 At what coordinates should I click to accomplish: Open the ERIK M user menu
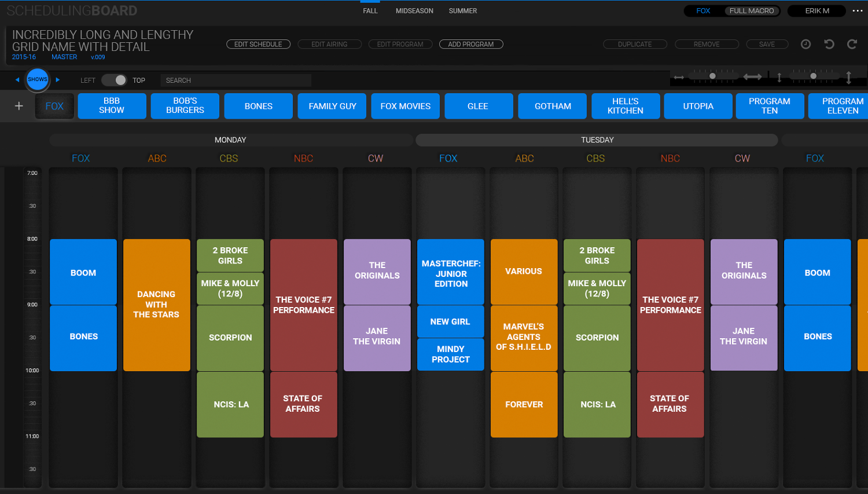pos(816,10)
